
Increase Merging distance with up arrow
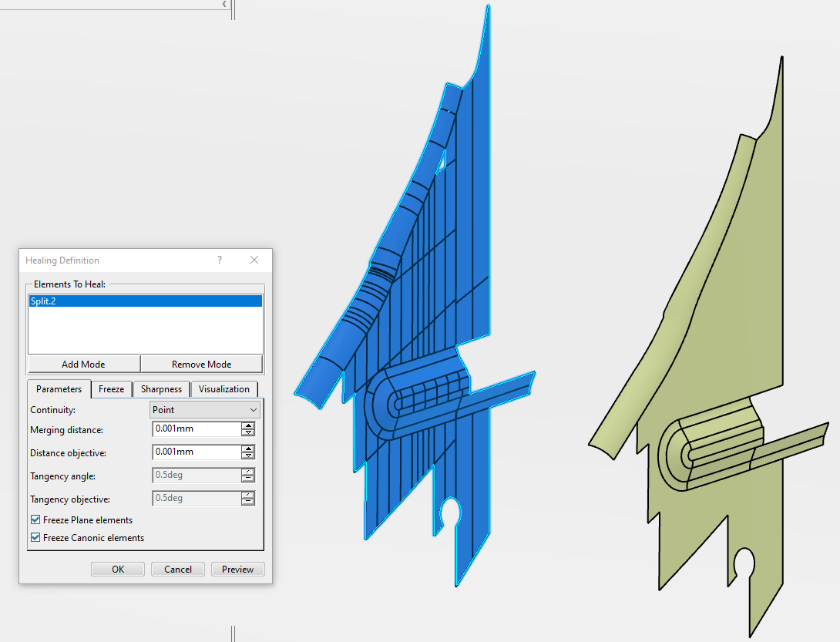pos(248,425)
